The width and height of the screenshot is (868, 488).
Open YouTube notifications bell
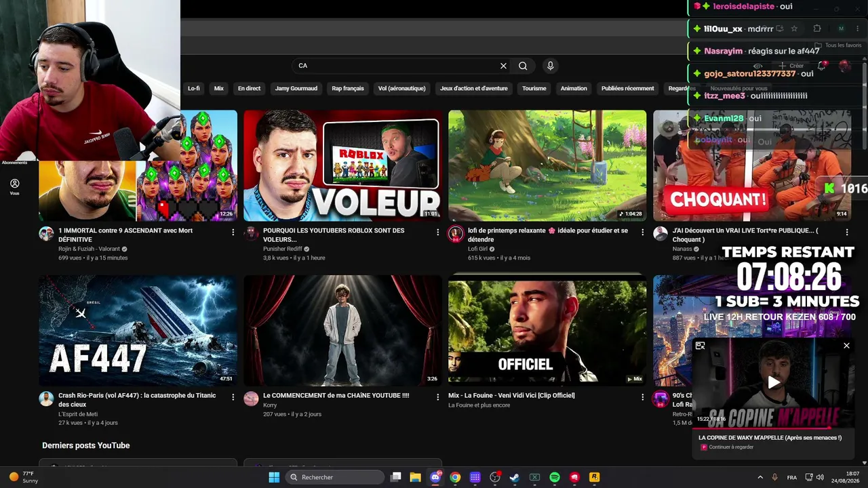[822, 66]
